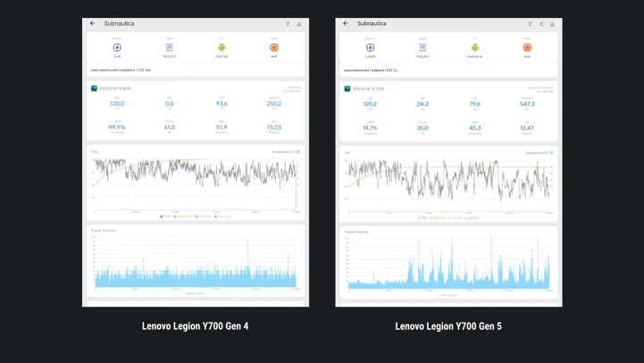Click Gen 5 session timestamp 15:13:45
Image resolution: width=644 pixels, height=363 pixels.
368,89
